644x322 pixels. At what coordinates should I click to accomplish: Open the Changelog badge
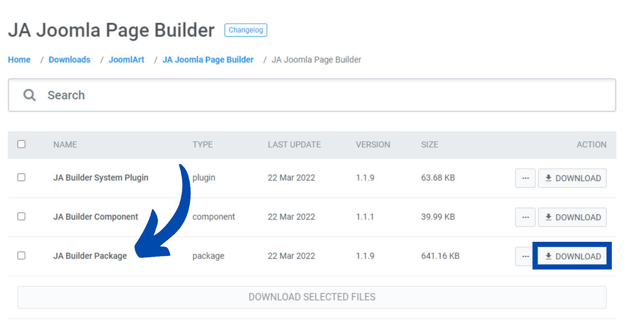tap(246, 30)
